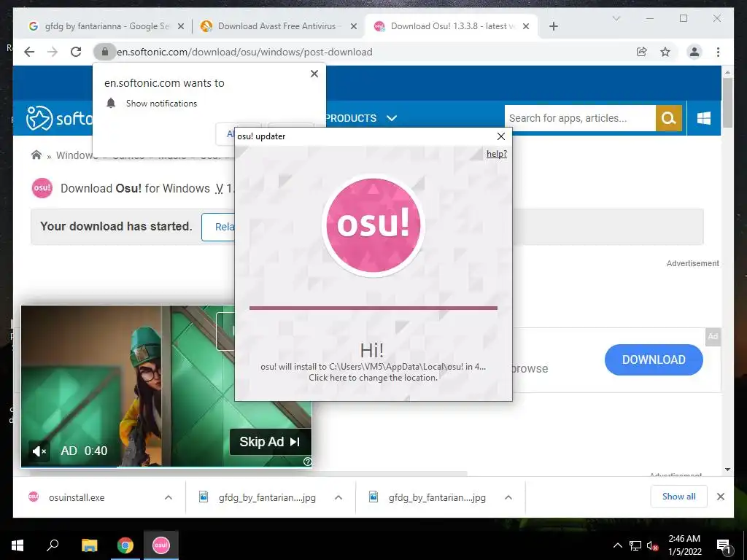This screenshot has width=747, height=560.
Task: Open the taskbar clock and date
Action: coord(684,545)
